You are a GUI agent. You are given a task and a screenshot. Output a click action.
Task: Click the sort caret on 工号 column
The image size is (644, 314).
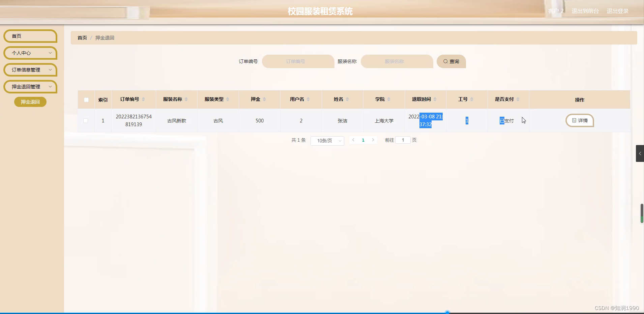[x=472, y=99]
